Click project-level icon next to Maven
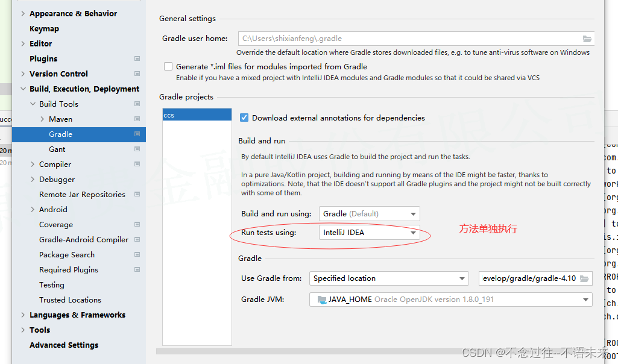Image resolution: width=618 pixels, height=364 pixels. click(137, 119)
